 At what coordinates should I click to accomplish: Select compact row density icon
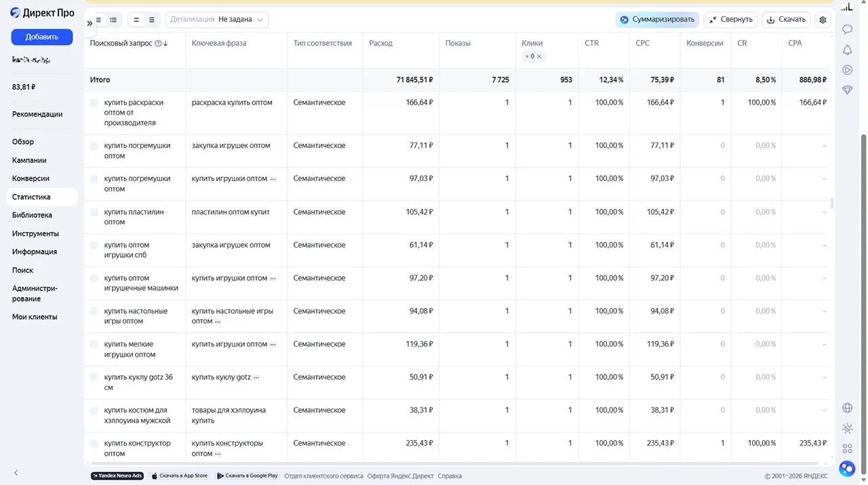pyautogui.click(x=136, y=20)
